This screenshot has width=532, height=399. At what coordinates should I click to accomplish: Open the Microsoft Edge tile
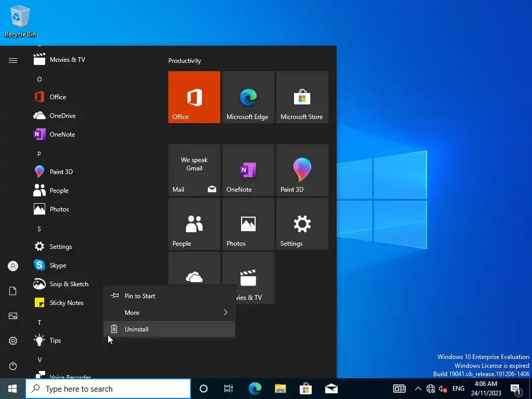[248, 97]
